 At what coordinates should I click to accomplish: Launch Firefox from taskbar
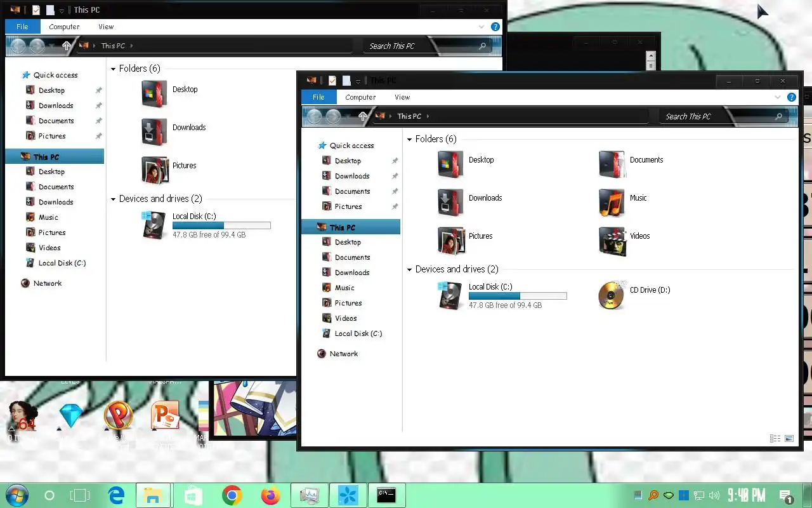[x=270, y=495]
